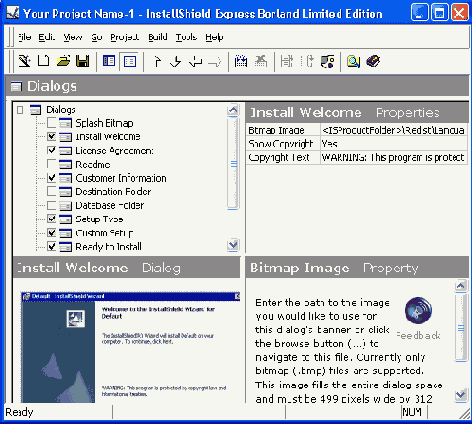Click the Project Wizard icon in toolbar
This screenshot has width=472, height=424.
pyautogui.click(x=24, y=61)
